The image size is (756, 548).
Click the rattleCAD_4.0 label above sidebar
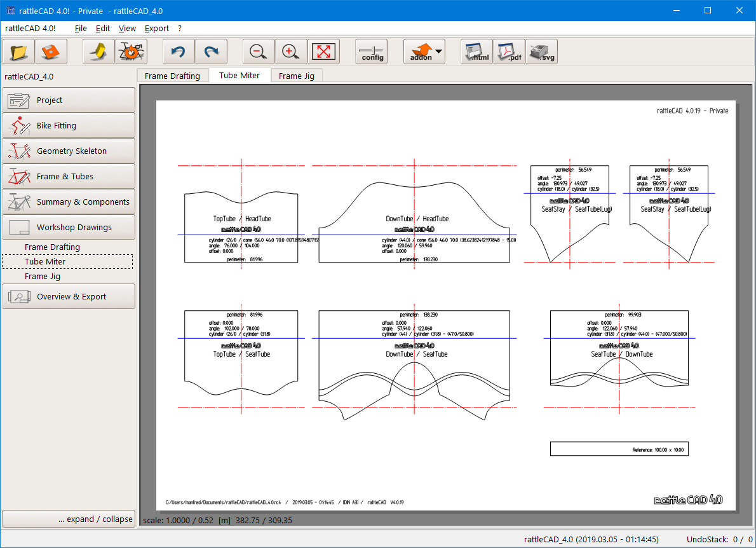[x=29, y=77]
